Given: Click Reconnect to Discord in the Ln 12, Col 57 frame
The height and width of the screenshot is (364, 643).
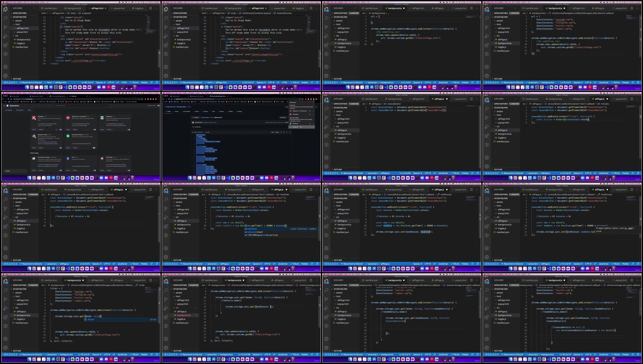Looking at the screenshot, I should click(x=513, y=264).
